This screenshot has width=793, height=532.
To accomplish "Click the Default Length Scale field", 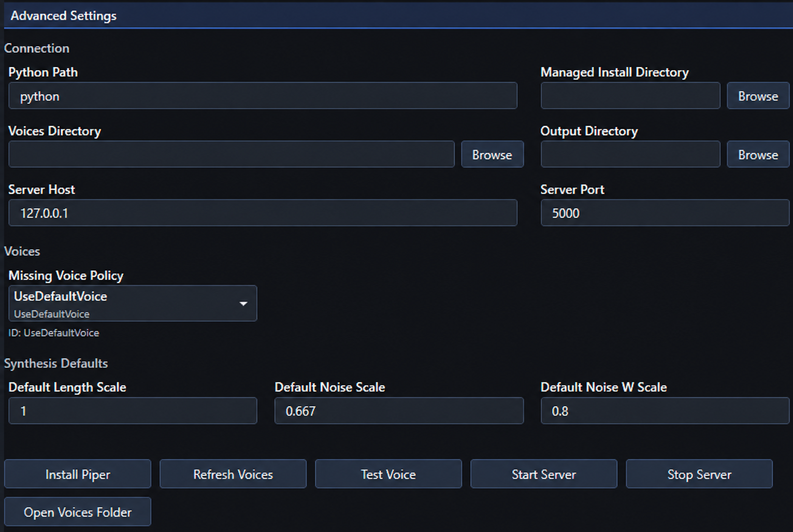I will [x=133, y=411].
